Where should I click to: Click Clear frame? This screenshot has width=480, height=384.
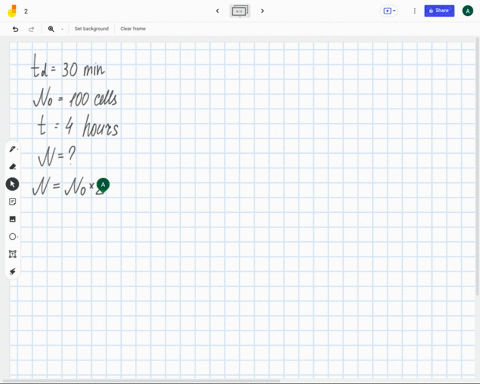click(133, 29)
